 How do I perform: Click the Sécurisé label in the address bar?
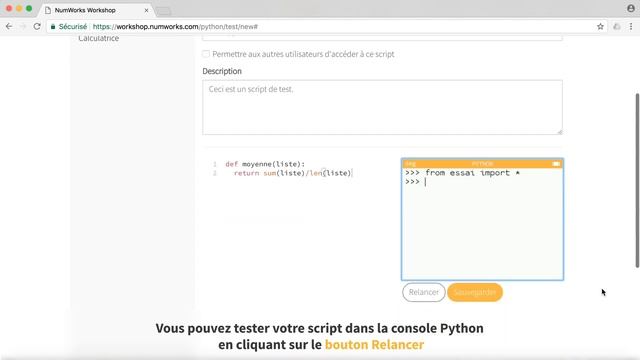[73, 27]
